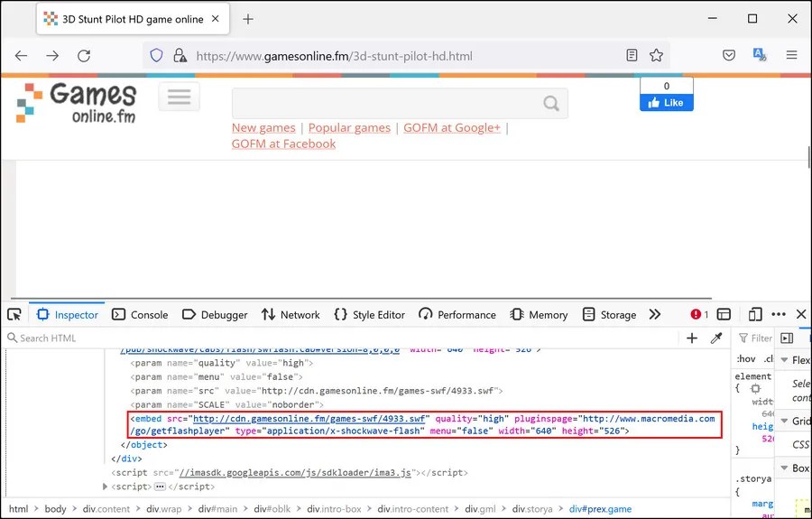Select div.intro-box in the breadcrumb
Screen dimensions: 812x519
334,509
